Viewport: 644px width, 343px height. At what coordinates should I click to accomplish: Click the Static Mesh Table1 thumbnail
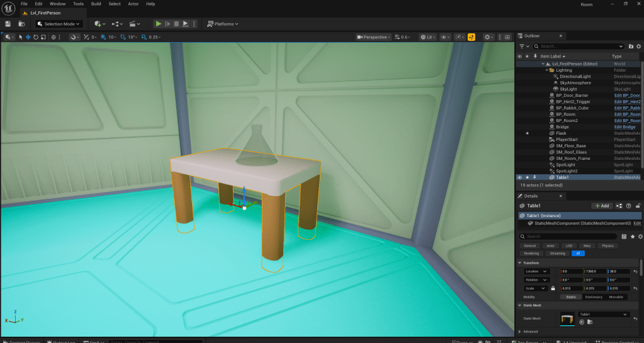(x=567, y=319)
